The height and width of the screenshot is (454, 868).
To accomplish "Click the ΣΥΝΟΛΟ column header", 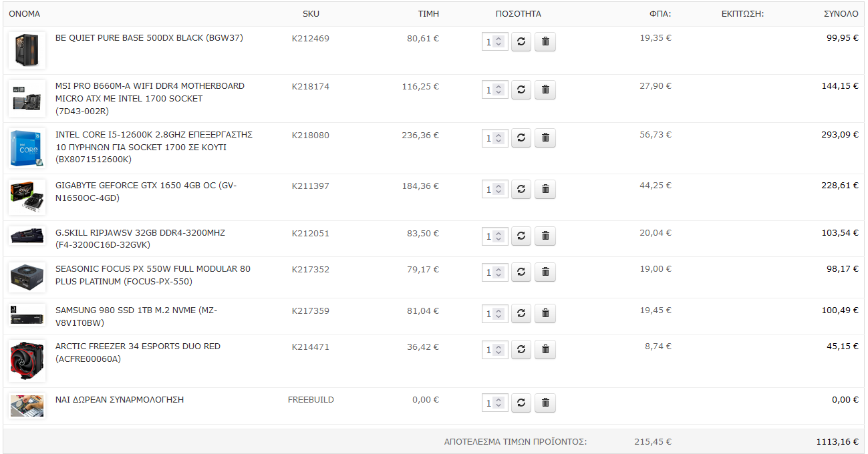I will pyautogui.click(x=841, y=13).
